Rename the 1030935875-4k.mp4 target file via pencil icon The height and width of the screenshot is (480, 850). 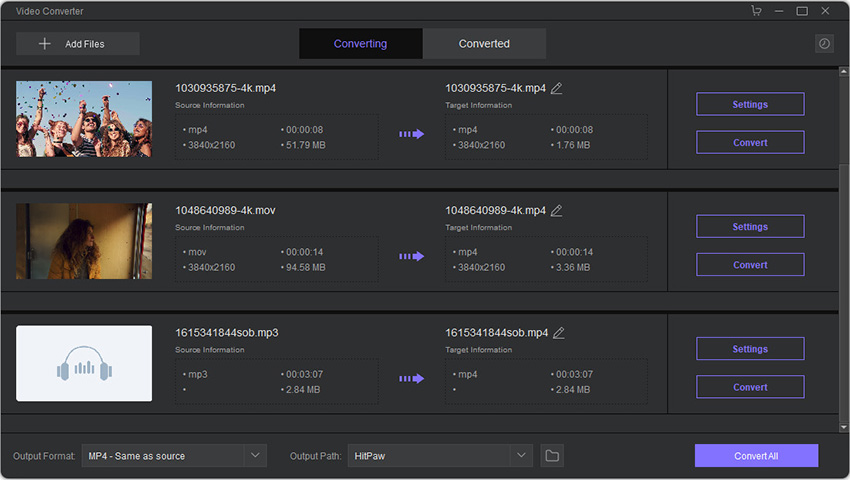[x=557, y=88]
